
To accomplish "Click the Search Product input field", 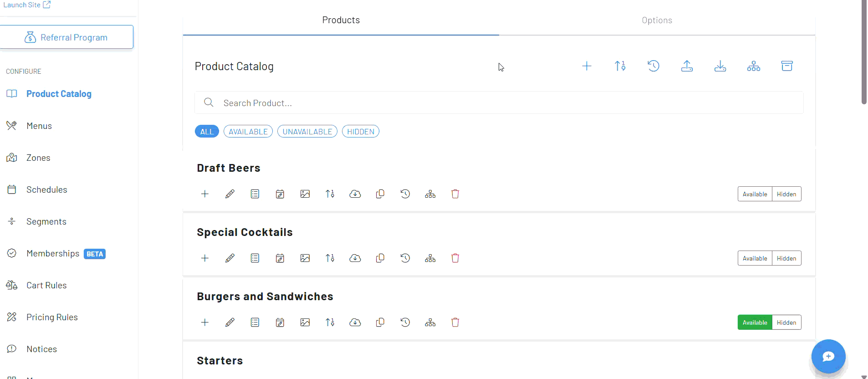I will [499, 103].
